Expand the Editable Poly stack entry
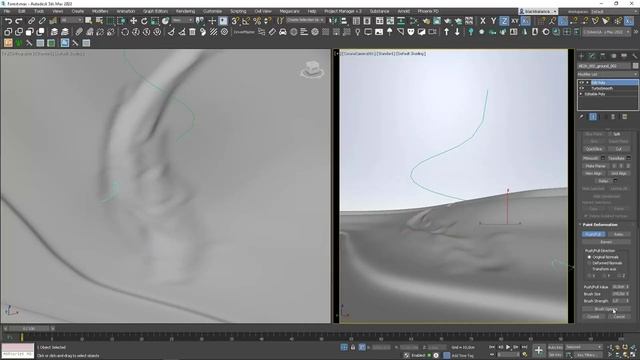Screen dimensions: 640x360 pyautogui.click(x=581, y=94)
